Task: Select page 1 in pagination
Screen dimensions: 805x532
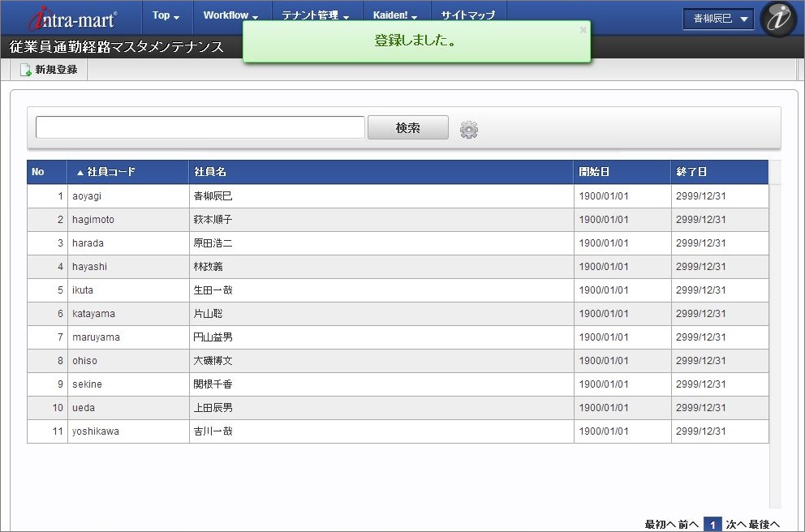Action: click(712, 525)
